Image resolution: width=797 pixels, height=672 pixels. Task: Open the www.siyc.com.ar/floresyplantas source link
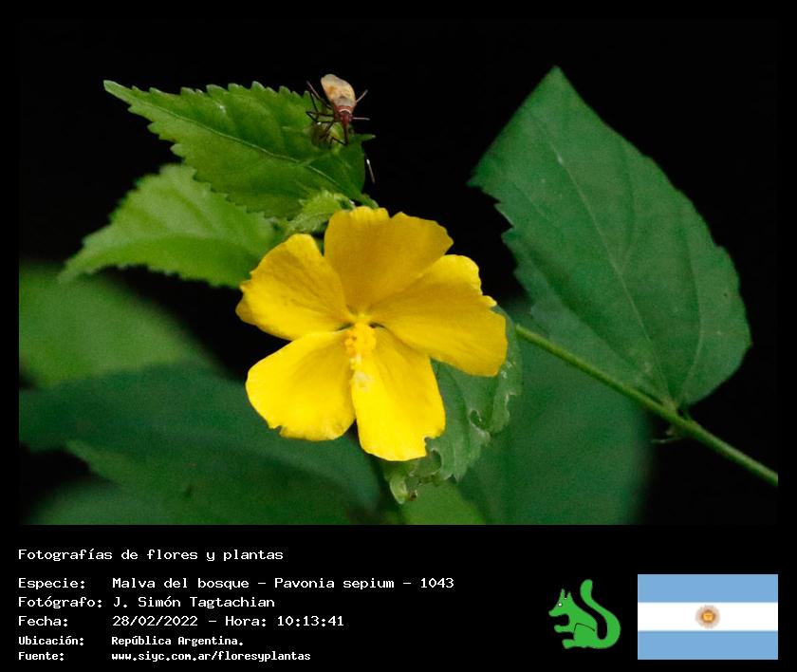click(x=211, y=656)
